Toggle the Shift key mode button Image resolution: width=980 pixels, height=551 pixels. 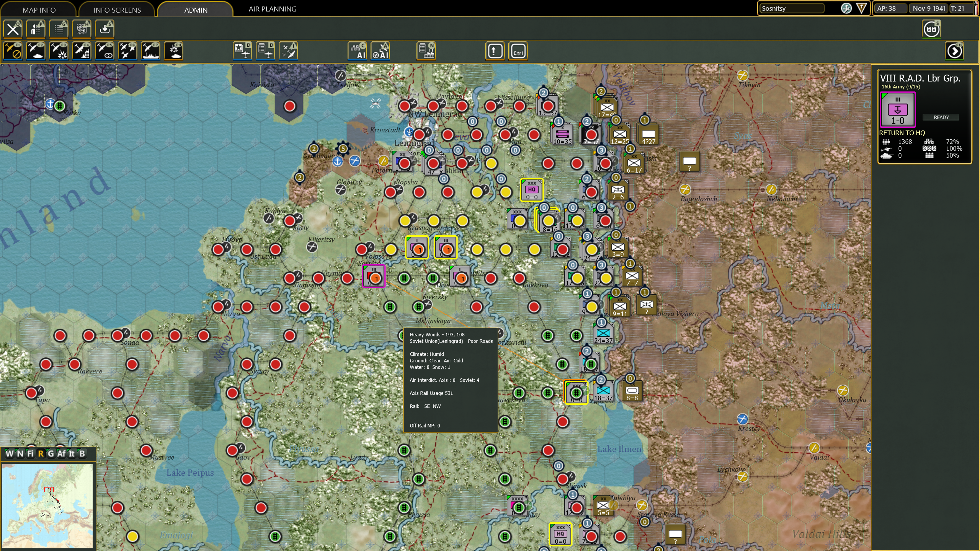coord(495,51)
